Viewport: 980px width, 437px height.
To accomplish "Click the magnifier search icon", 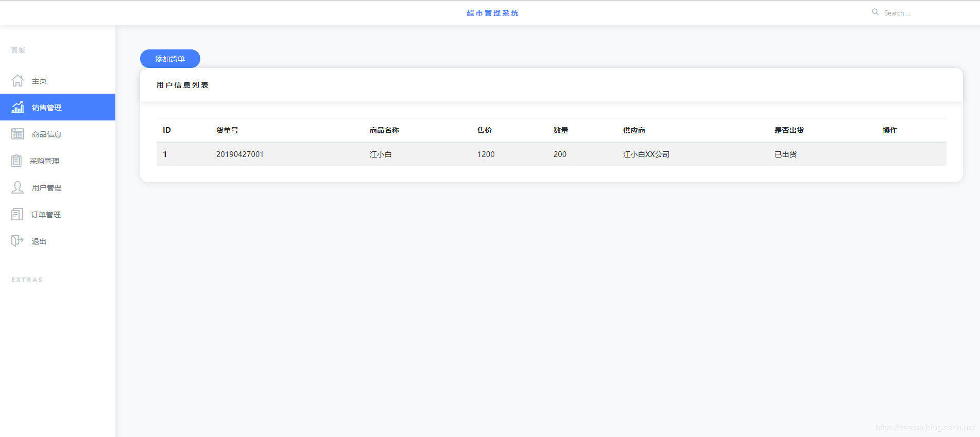I will click(x=875, y=12).
